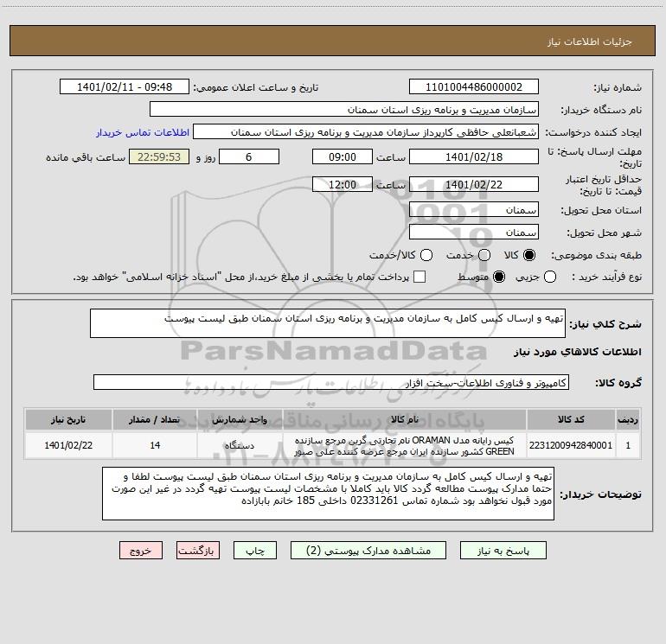Click the unit cell 'دستگاه'

tap(240, 445)
